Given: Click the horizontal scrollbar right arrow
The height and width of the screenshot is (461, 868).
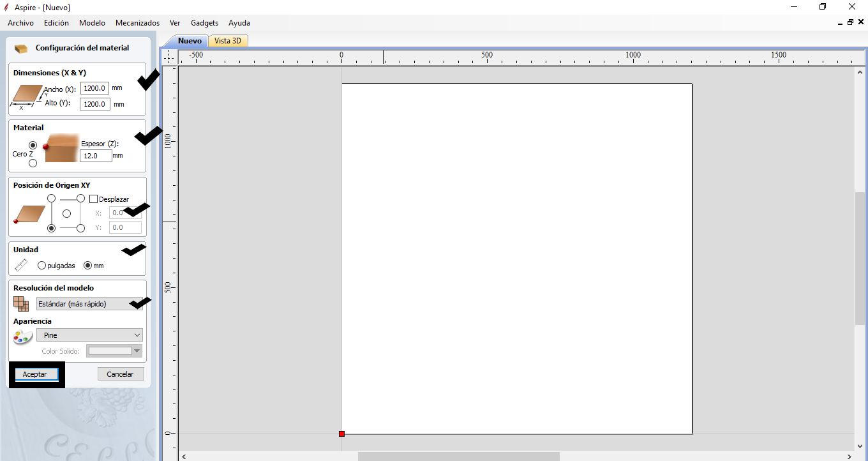Looking at the screenshot, I should 849,457.
